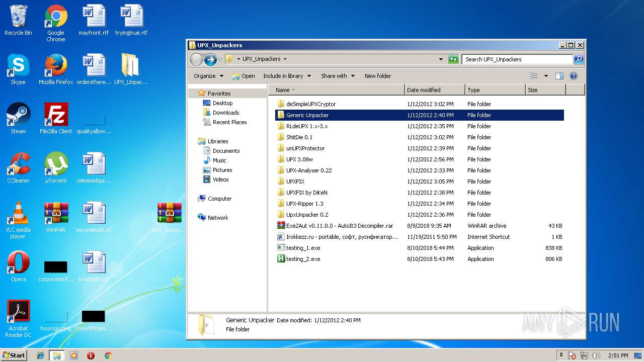Expand the UPX_Unpackers breadcrumb arrow
This screenshot has width=644, height=362.
click(285, 59)
